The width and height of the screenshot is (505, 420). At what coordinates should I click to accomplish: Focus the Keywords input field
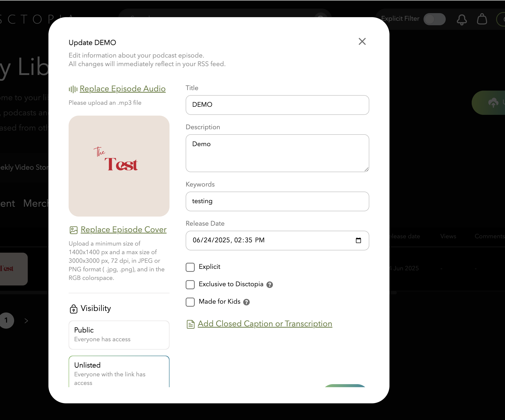[277, 201]
